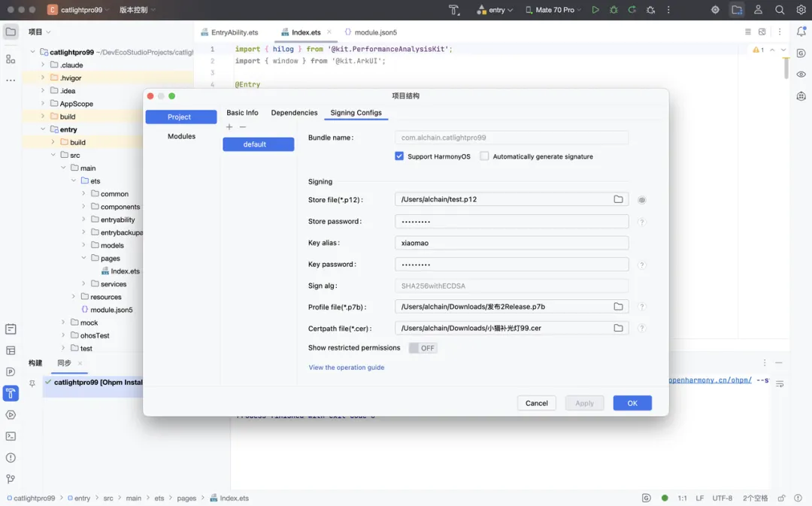
Task: Select Index.ets in project tree
Action: coord(120,271)
